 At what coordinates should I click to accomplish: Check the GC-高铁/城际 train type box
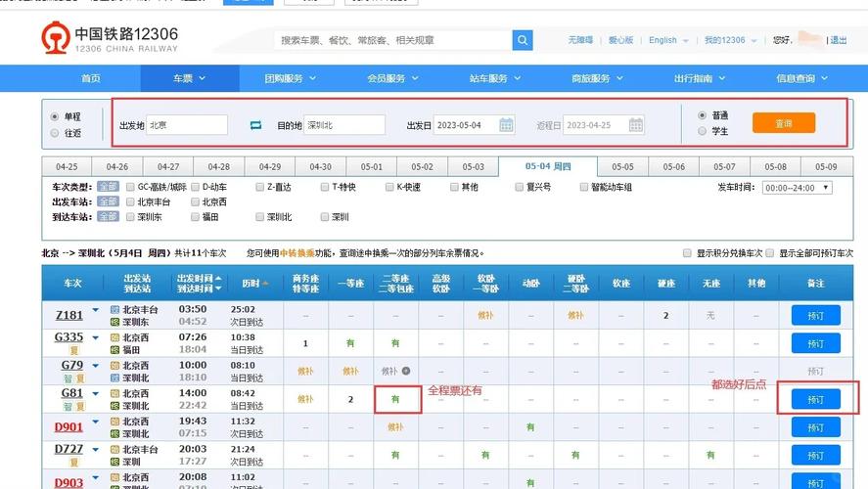point(131,187)
